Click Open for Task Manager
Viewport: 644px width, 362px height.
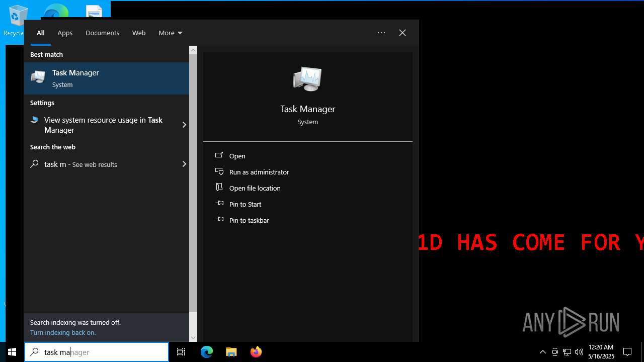(237, 156)
